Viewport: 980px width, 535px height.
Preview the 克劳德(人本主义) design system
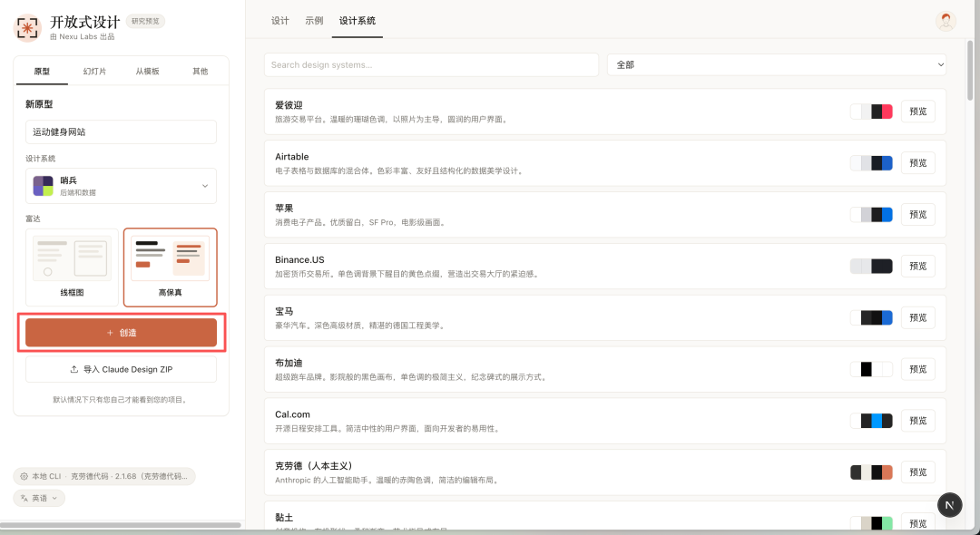click(918, 472)
